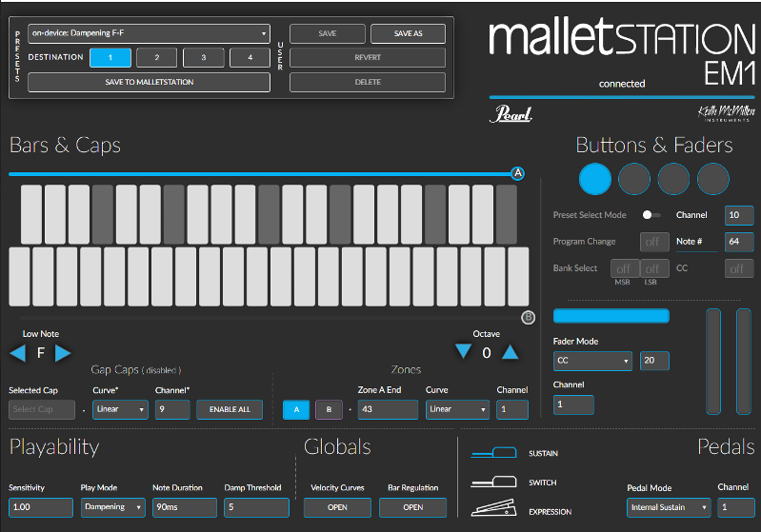Click the Program Change off field
This screenshot has height=532, width=761.
click(x=652, y=242)
